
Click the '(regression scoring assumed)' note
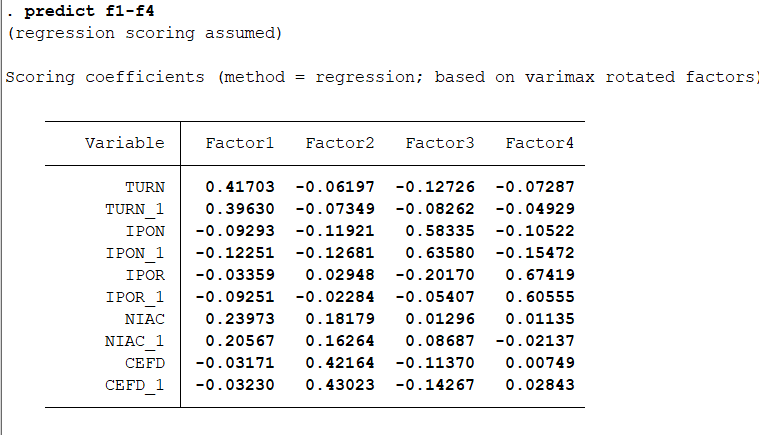coord(144,33)
